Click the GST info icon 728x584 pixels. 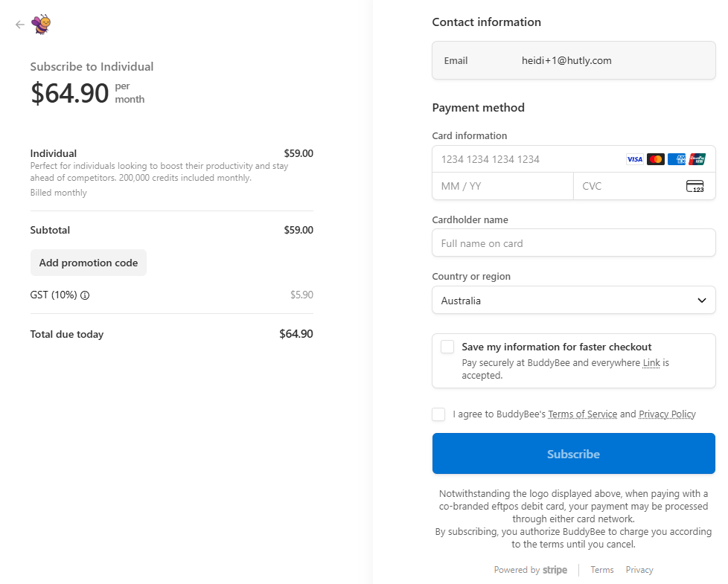85,295
